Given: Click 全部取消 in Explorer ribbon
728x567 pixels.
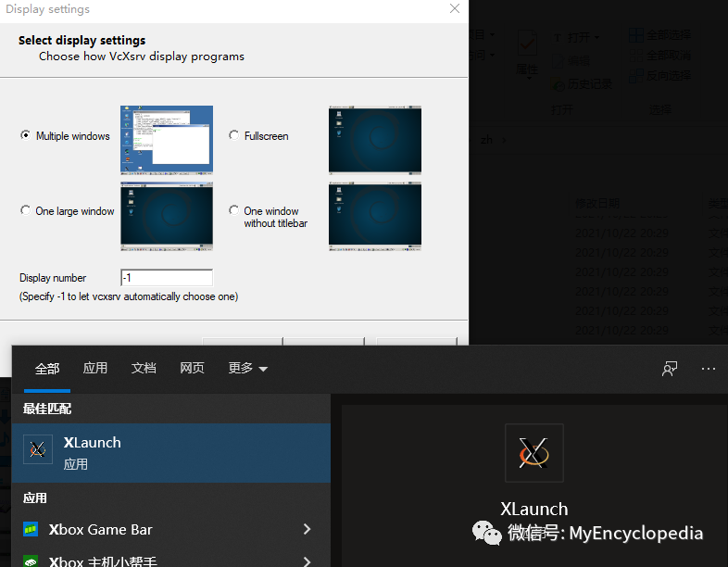Looking at the screenshot, I should point(659,56).
